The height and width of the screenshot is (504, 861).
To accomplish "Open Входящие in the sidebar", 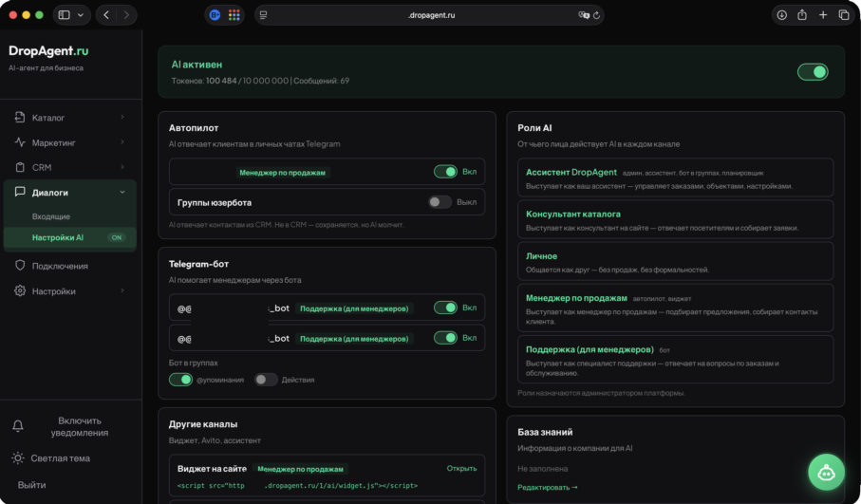I will (x=51, y=216).
